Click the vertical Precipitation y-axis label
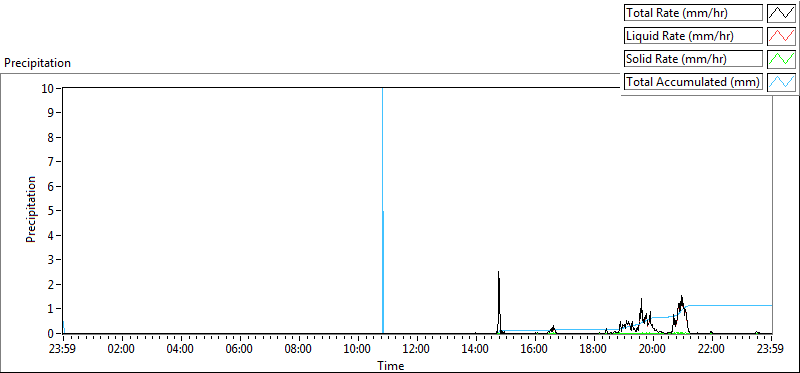The height and width of the screenshot is (373, 800). 31,209
